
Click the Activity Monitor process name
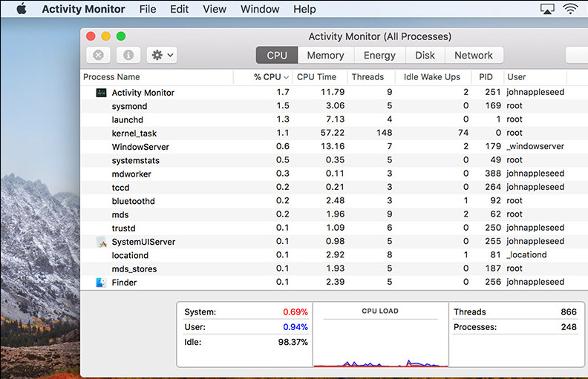[143, 93]
